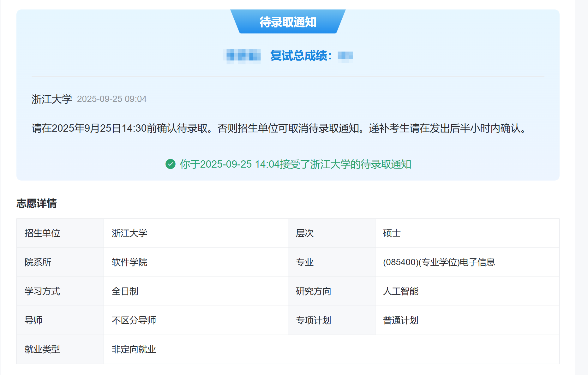Click the 非定向就业 cell
Screen dimensions: 588x375
coord(134,349)
